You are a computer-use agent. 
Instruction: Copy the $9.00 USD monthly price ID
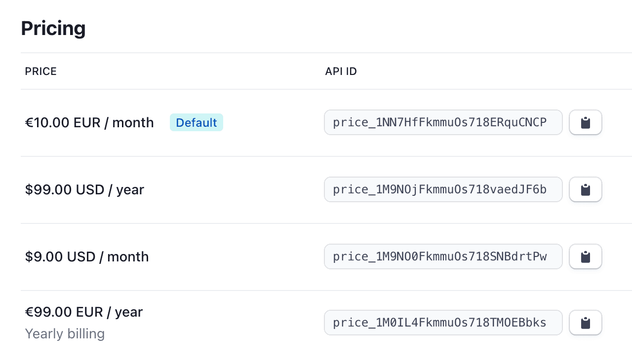[x=586, y=256]
